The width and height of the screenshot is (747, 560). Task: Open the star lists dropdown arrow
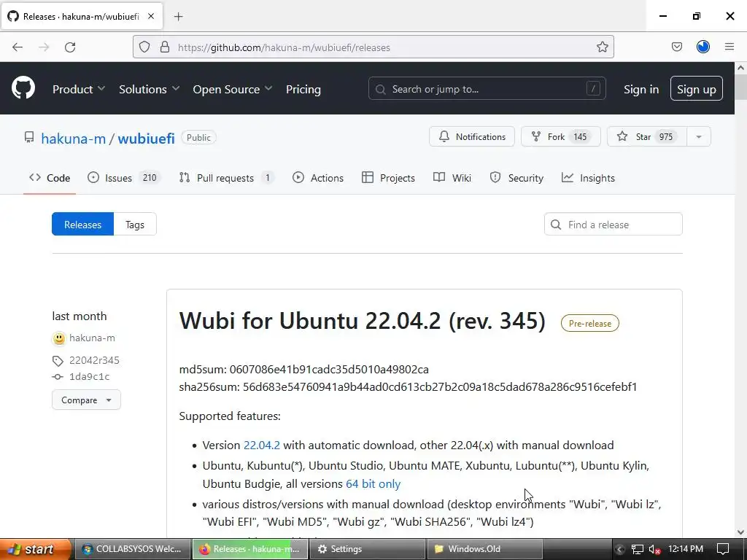[x=699, y=136]
